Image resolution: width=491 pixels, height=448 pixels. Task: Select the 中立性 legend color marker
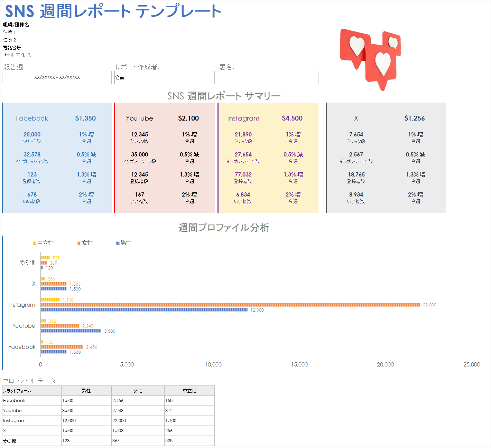click(x=34, y=243)
